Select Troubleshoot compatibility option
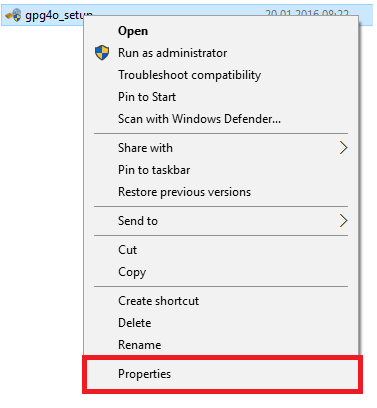This screenshot has height=408, width=377. click(189, 75)
